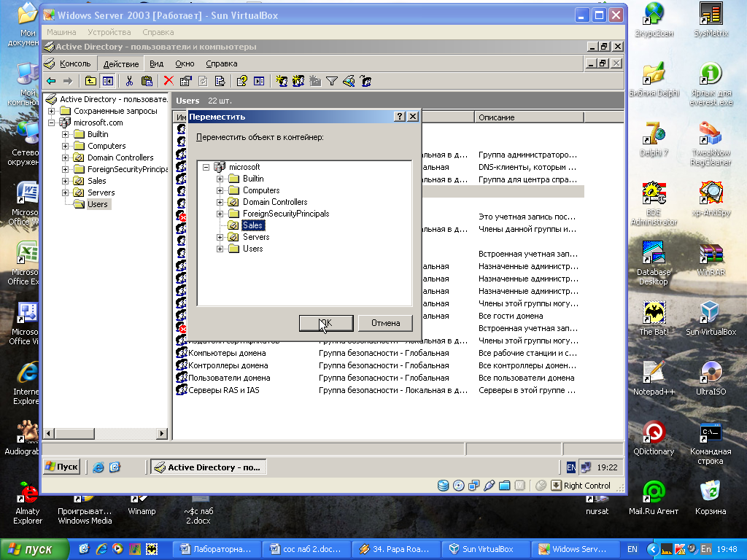Open the filter options funnel icon
747x560 pixels.
(332, 82)
